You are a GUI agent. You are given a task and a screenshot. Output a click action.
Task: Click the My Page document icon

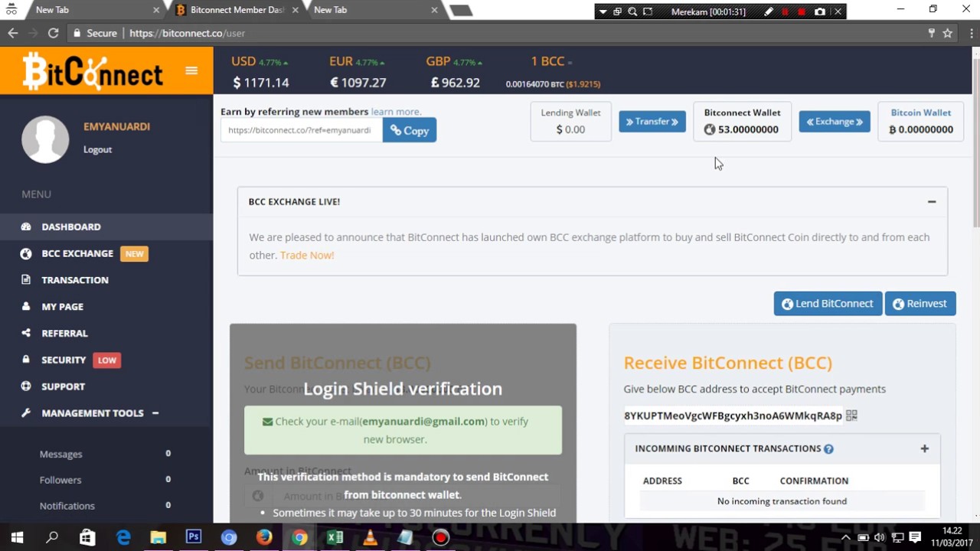pyautogui.click(x=26, y=306)
